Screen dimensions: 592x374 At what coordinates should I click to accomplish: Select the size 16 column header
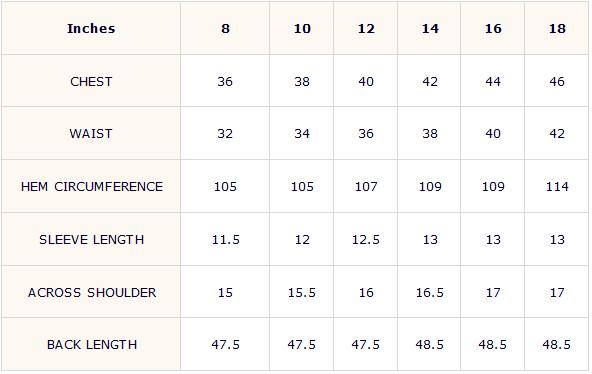pyautogui.click(x=493, y=29)
